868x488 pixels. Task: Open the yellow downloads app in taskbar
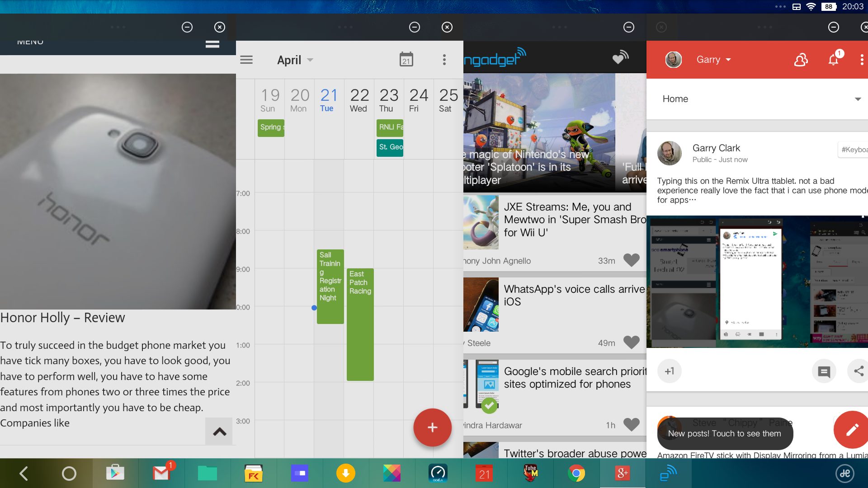pos(345,473)
